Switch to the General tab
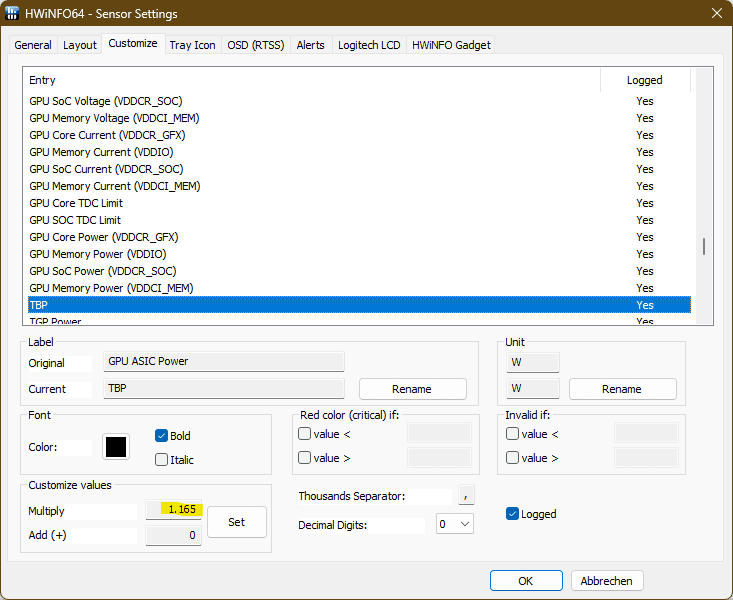 tap(33, 45)
